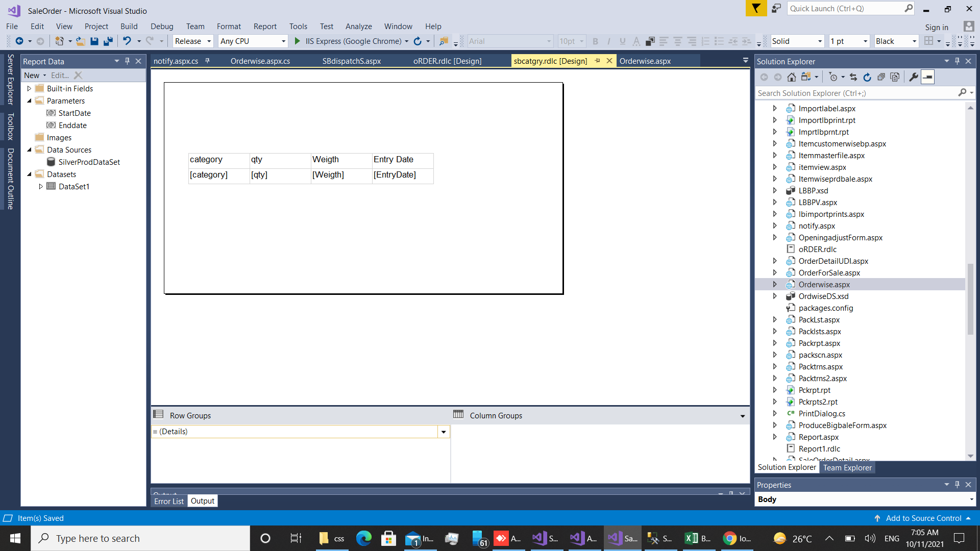Toggle pin on sbcatgry.rdlc tab

point(597,61)
